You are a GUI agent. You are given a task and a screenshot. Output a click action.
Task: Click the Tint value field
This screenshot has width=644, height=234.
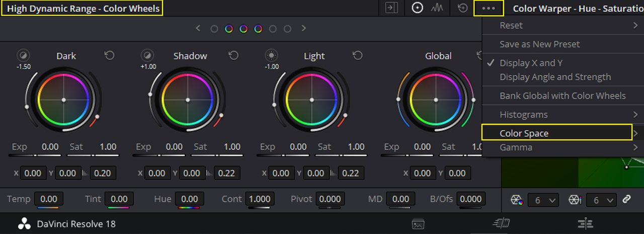[x=119, y=199]
